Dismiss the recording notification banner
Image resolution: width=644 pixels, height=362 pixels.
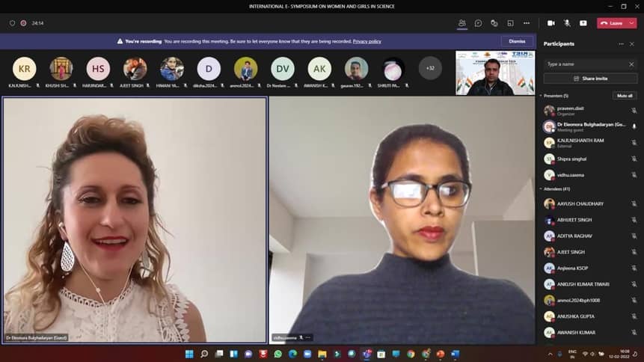517,41
